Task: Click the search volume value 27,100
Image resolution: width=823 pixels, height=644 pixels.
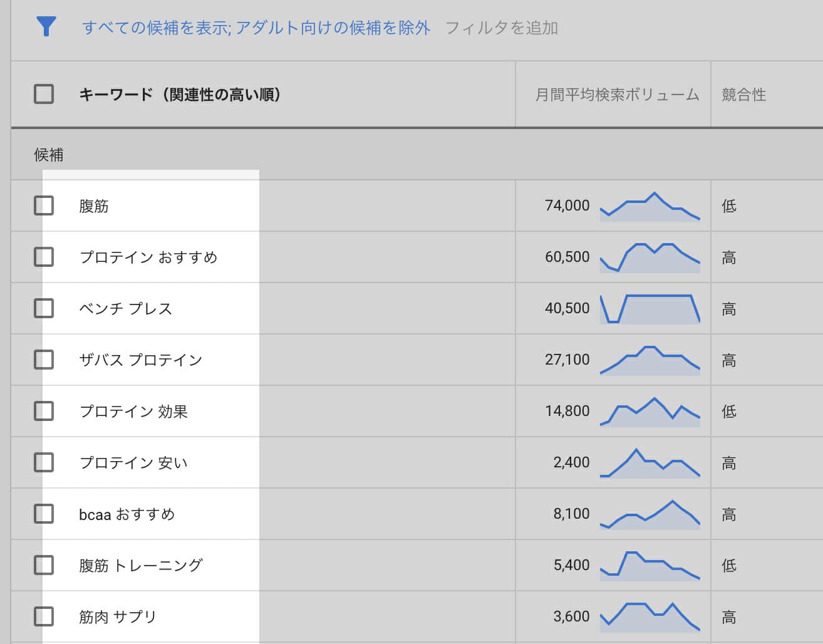Action: [x=567, y=360]
